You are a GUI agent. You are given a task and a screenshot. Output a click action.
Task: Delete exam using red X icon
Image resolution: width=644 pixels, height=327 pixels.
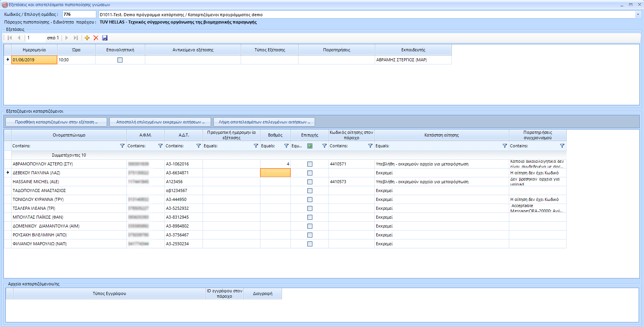(x=96, y=38)
